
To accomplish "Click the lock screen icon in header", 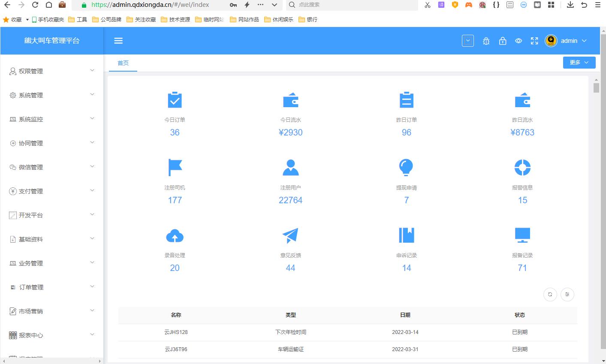I will click(503, 41).
